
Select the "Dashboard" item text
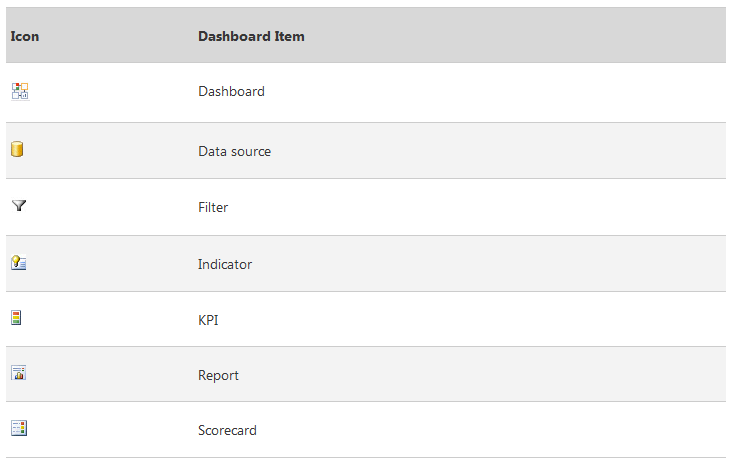click(x=231, y=92)
